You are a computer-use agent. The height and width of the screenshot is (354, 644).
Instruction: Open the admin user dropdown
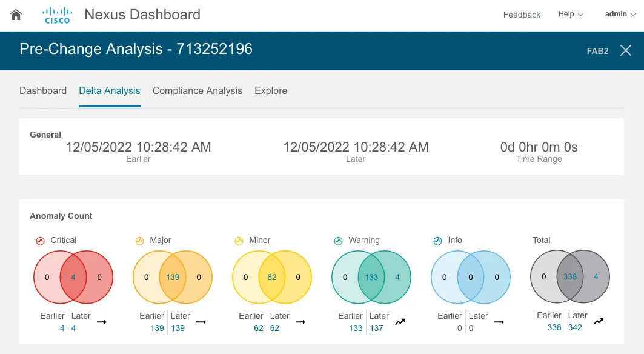[x=620, y=14]
